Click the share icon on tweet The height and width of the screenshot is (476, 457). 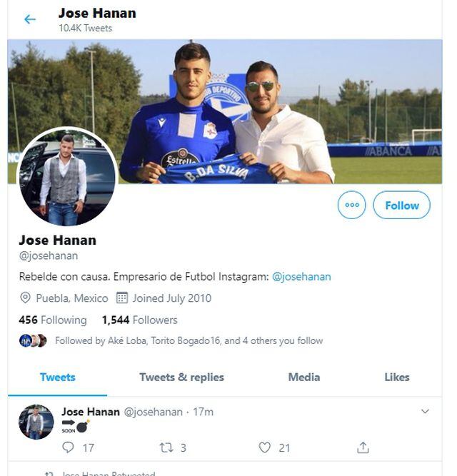point(363,447)
